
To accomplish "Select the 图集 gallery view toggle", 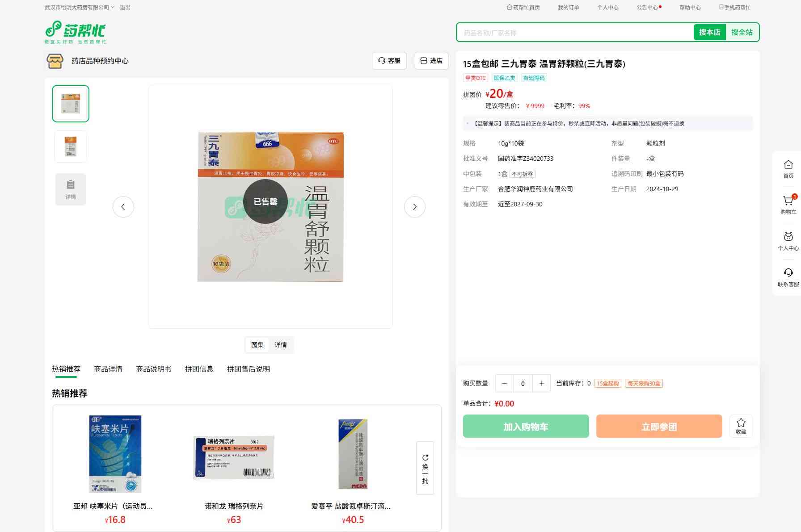I will (x=257, y=345).
